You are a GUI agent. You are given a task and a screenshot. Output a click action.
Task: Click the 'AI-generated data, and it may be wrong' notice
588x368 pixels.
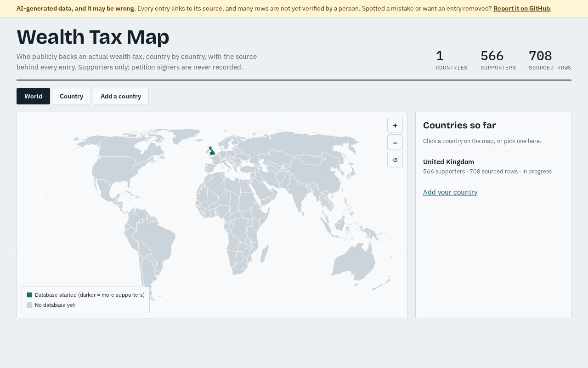coord(76,8)
